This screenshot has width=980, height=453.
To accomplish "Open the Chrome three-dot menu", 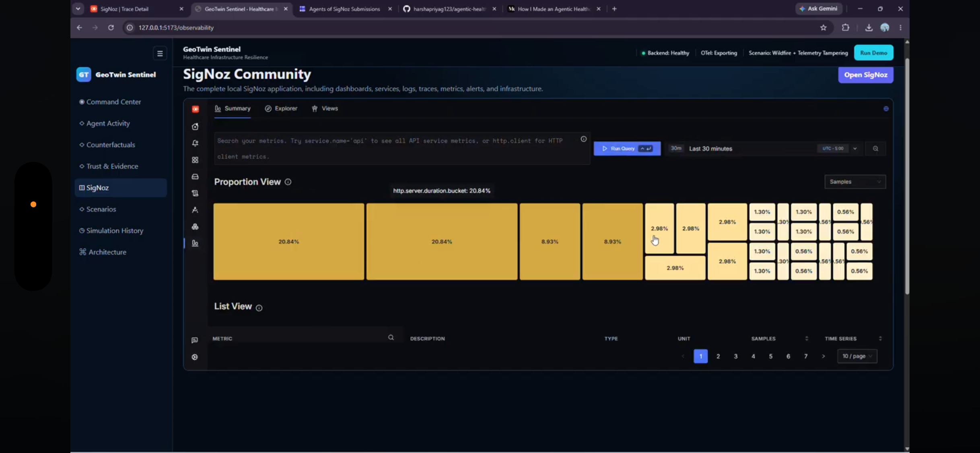I will pyautogui.click(x=901, y=27).
